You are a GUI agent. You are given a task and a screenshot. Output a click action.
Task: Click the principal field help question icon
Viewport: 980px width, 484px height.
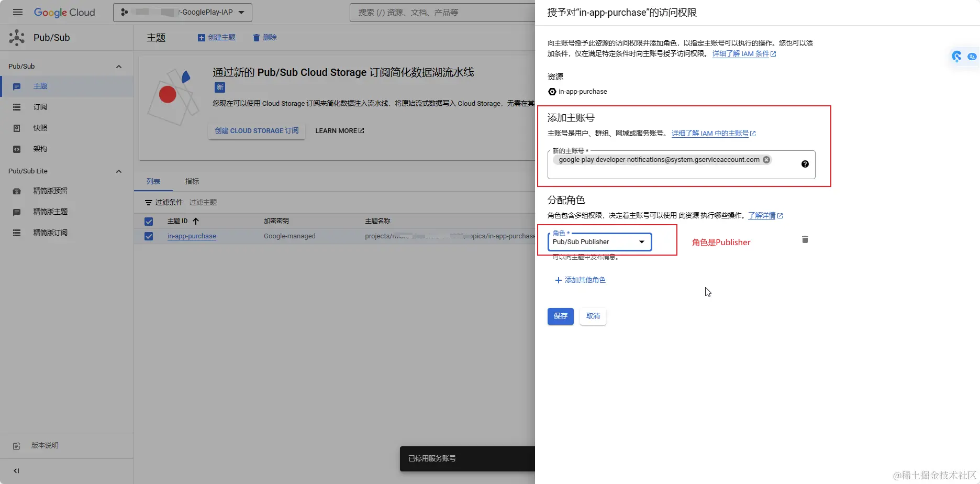[805, 164]
